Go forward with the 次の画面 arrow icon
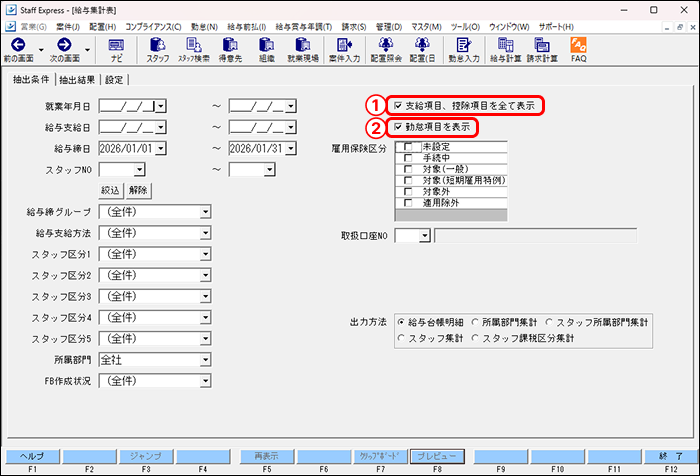The height and width of the screenshot is (476, 700). tap(64, 45)
